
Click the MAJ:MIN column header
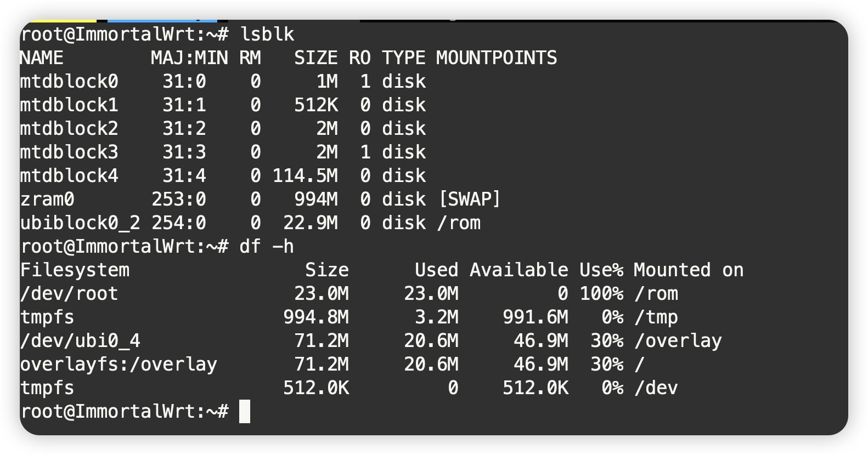pyautogui.click(x=189, y=58)
